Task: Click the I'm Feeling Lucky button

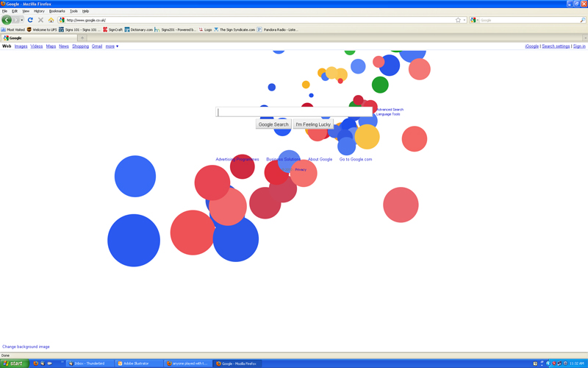Action: tap(313, 124)
